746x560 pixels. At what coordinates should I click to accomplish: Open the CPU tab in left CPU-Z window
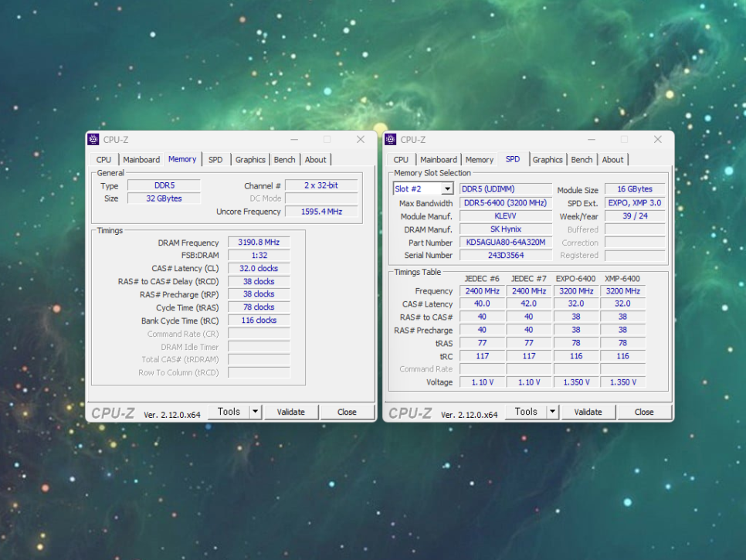pos(103,160)
